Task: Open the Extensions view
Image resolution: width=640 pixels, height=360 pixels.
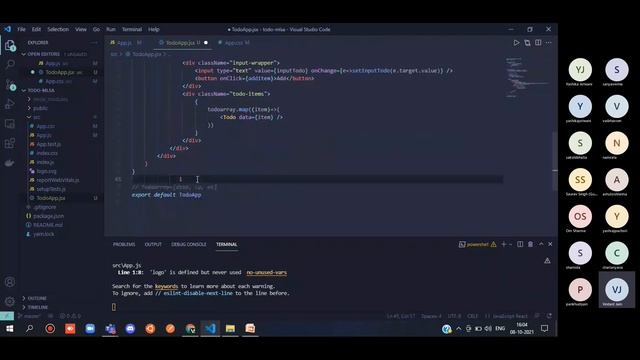Action: 10,143
